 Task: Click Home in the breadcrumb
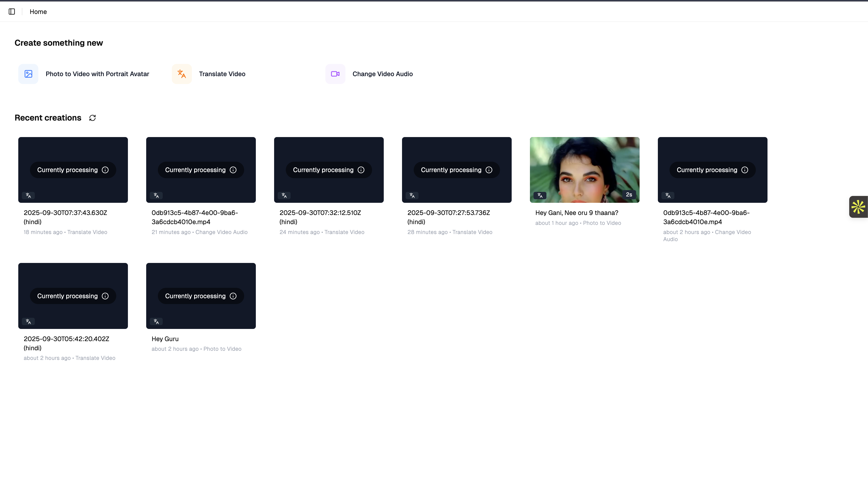click(x=38, y=11)
